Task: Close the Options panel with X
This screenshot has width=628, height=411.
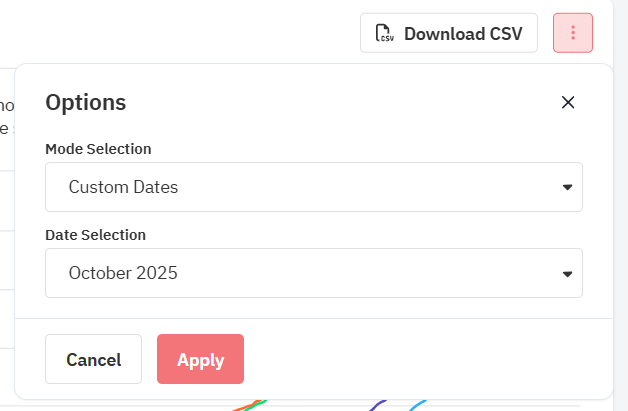Action: [x=568, y=102]
